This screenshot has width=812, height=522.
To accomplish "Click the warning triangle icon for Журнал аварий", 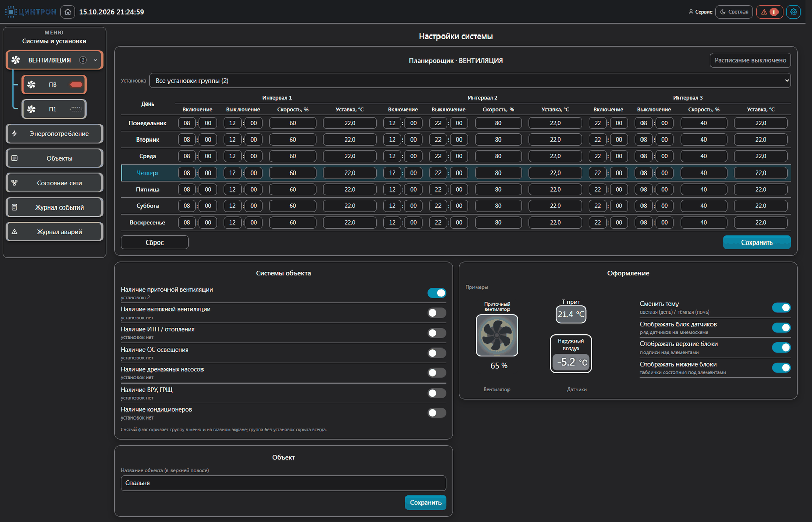I will point(14,232).
